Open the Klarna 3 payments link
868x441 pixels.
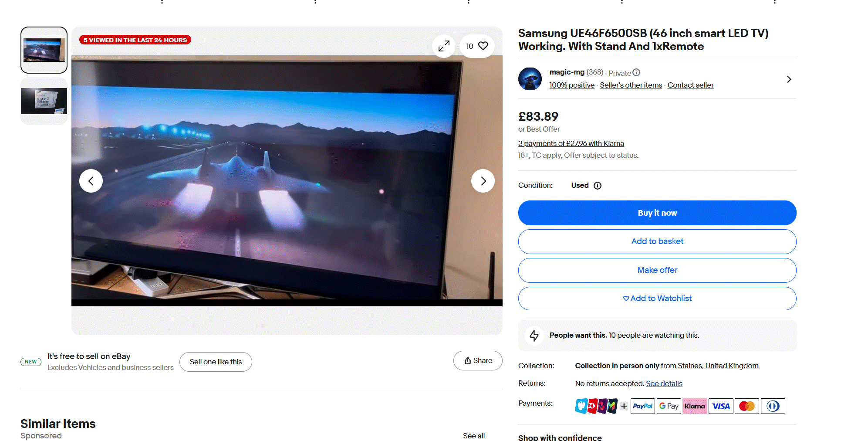tap(571, 143)
